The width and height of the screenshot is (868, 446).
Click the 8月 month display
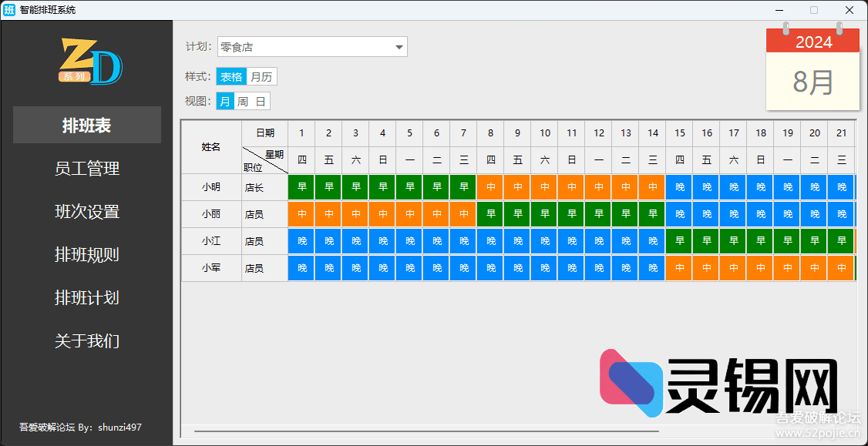[812, 82]
